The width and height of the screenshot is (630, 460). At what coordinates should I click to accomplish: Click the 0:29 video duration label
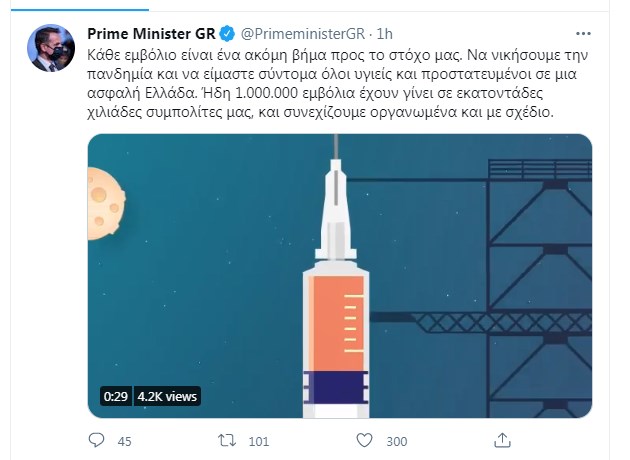(116, 397)
